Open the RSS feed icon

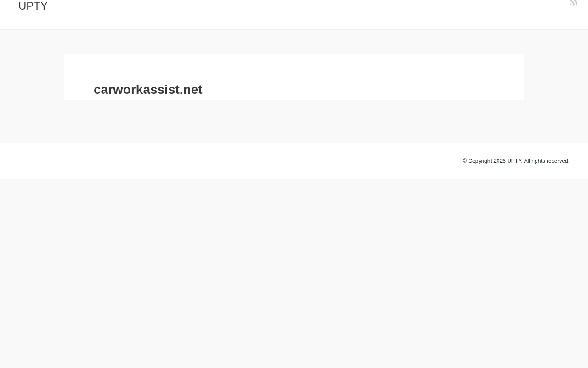pyautogui.click(x=573, y=2)
